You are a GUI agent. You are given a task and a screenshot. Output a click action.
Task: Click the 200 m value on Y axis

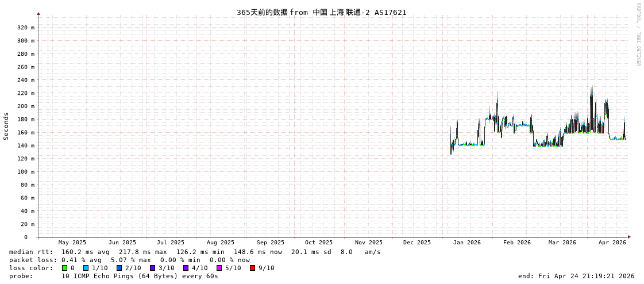point(25,106)
